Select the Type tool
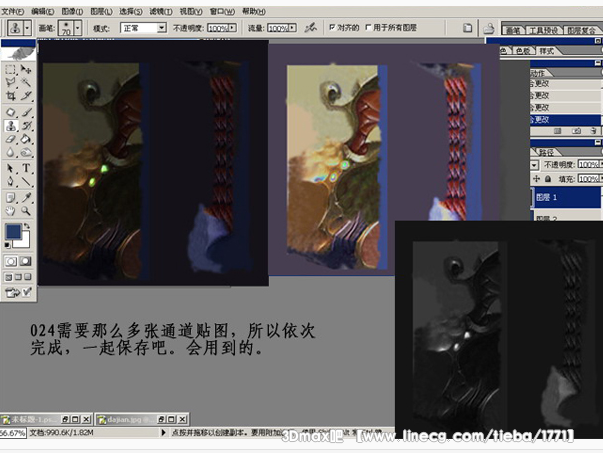Screen dimensions: 603x453 pyautogui.click(x=26, y=168)
